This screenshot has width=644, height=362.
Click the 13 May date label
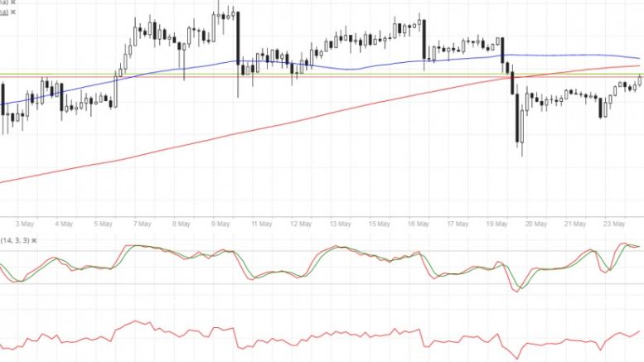pos(340,224)
